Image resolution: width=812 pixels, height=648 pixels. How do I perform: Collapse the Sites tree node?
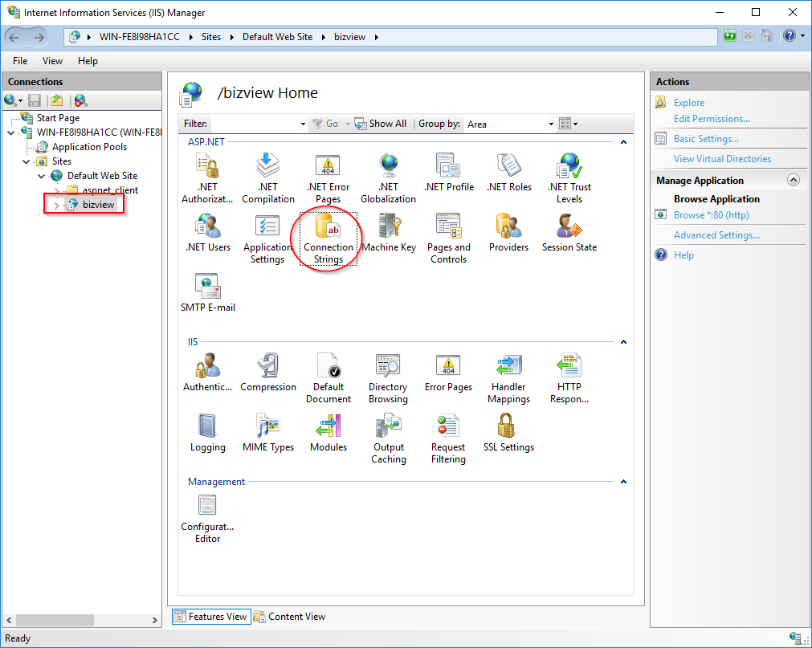point(26,161)
